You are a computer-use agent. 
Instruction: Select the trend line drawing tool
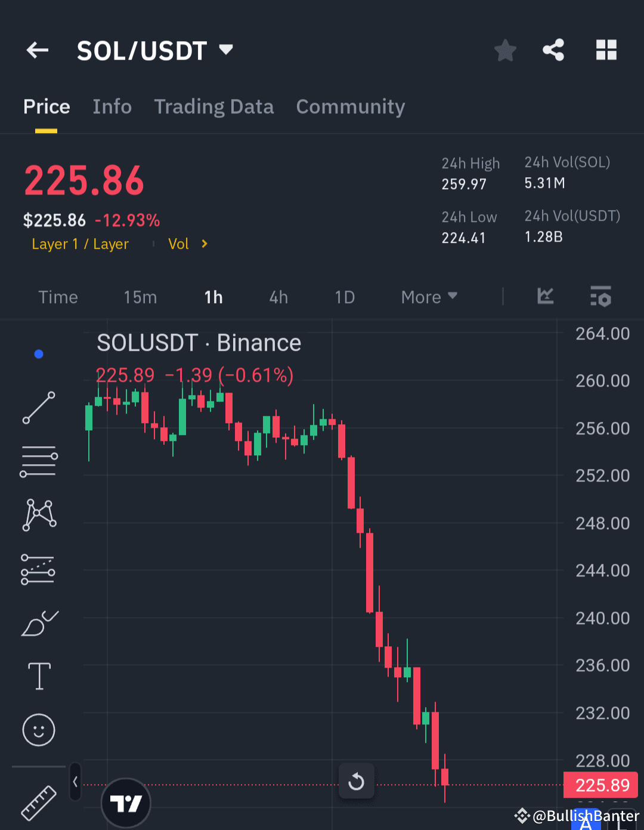[38, 408]
